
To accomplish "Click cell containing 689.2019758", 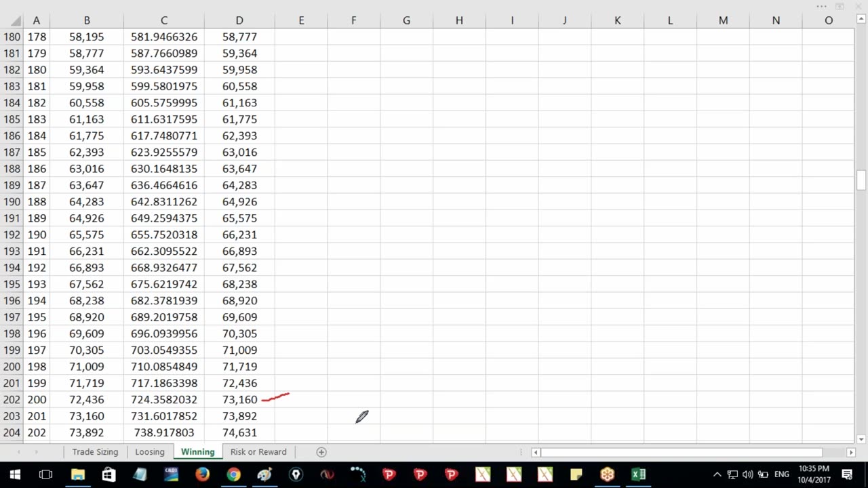I will pos(164,317).
